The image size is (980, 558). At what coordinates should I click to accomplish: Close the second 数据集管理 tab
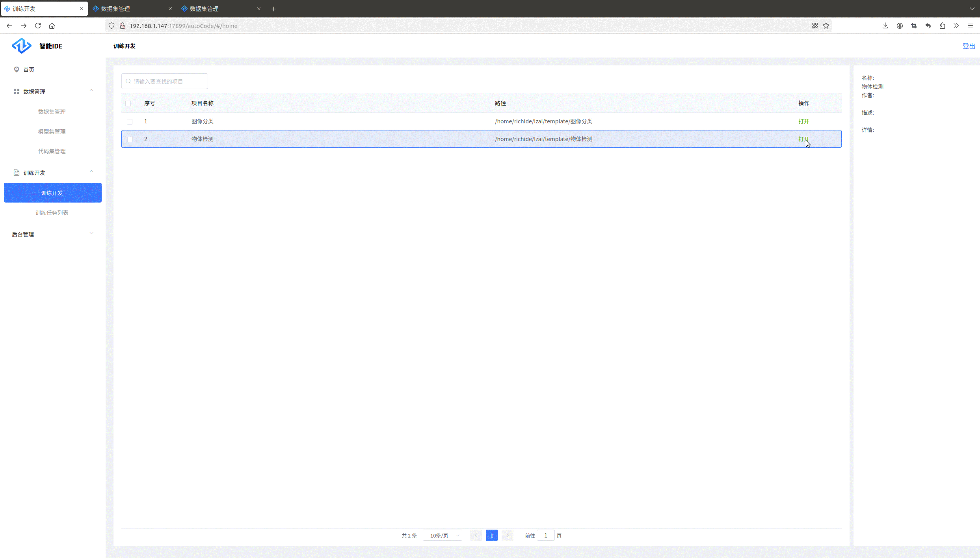tap(259, 9)
